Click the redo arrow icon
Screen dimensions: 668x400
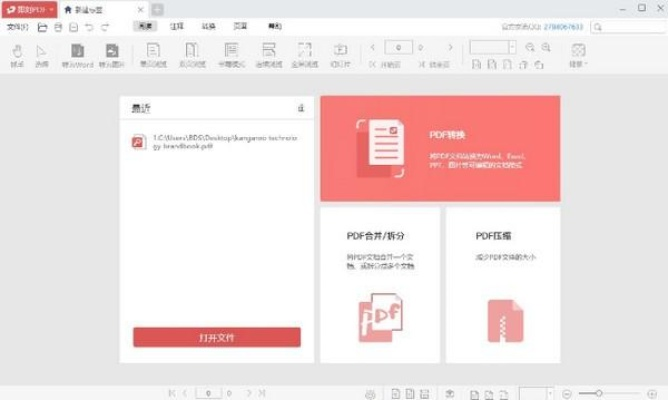(105, 27)
